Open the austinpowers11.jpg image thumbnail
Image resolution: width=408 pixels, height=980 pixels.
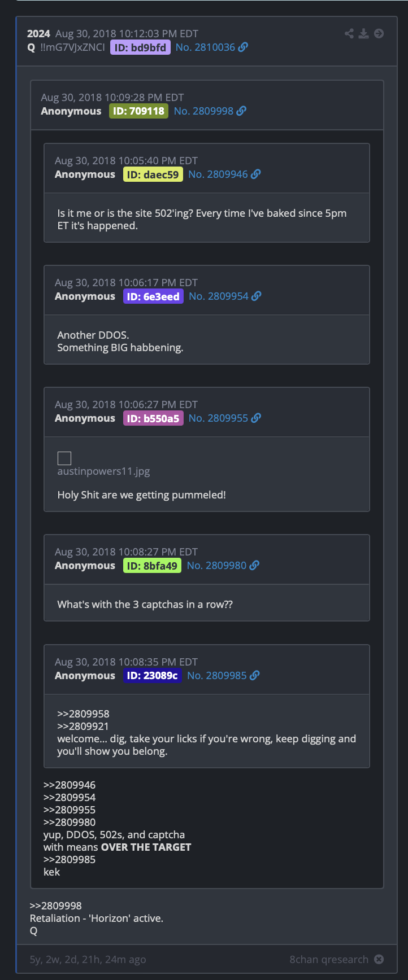pyautogui.click(x=64, y=458)
